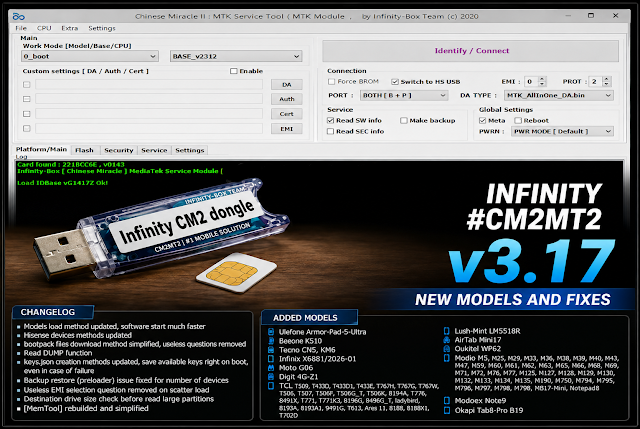Open the File menu
Image resolution: width=640 pixels, height=429 pixels.
[21, 28]
